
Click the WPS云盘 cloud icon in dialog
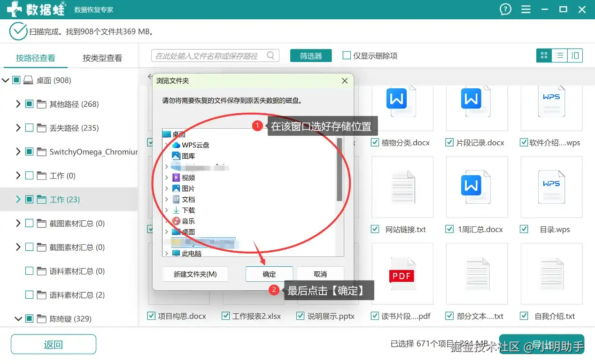click(x=176, y=145)
